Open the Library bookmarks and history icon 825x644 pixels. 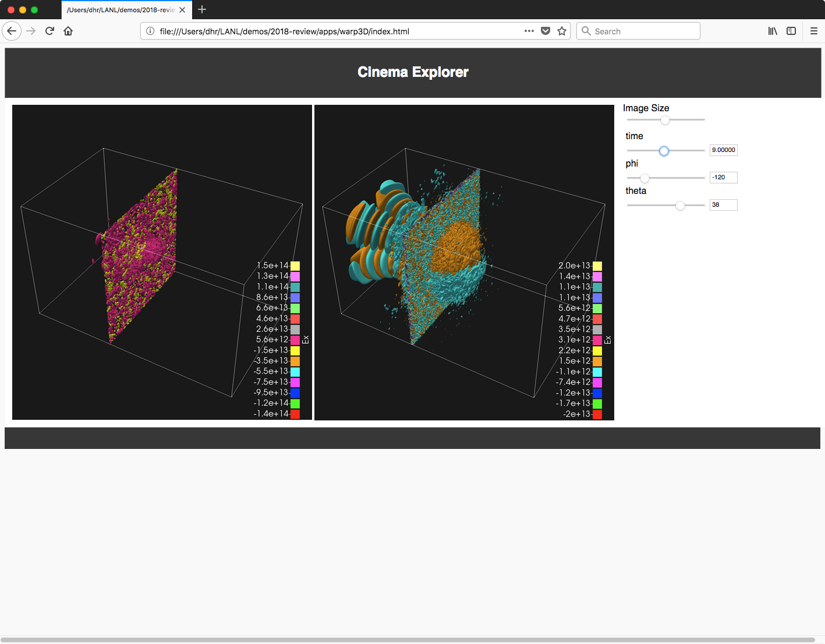tap(773, 31)
